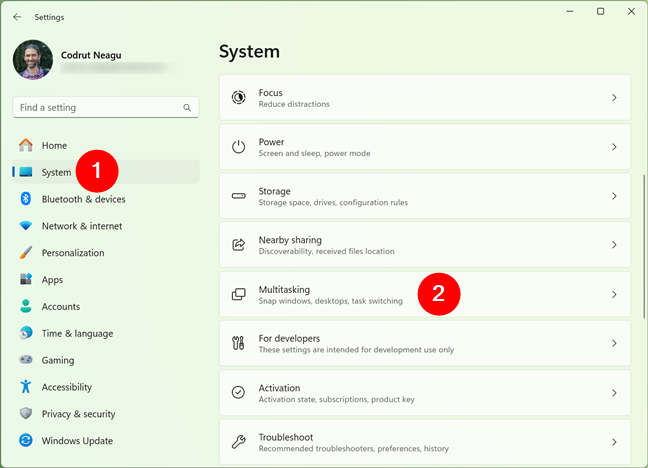Open Personalization settings
The image size is (648, 468).
point(106,253)
